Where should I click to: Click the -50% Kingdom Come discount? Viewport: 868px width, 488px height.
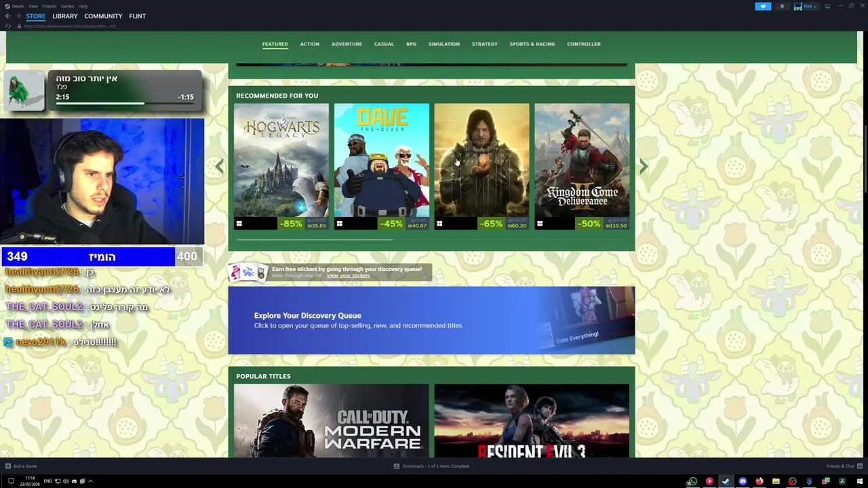coord(589,224)
